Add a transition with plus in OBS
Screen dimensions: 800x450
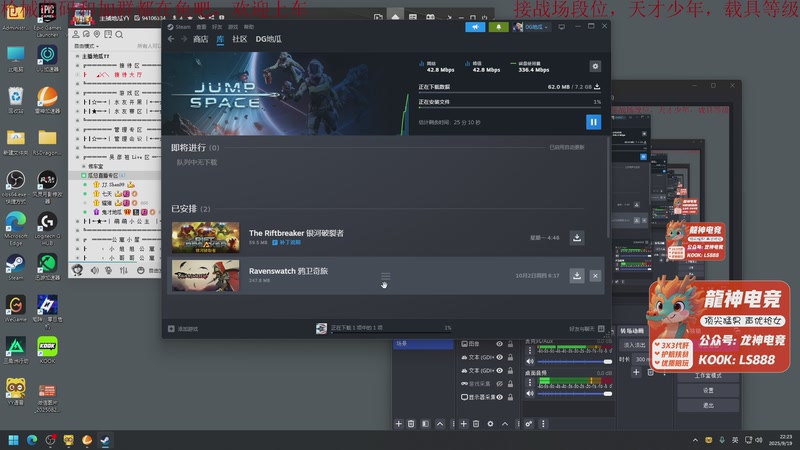(x=636, y=372)
